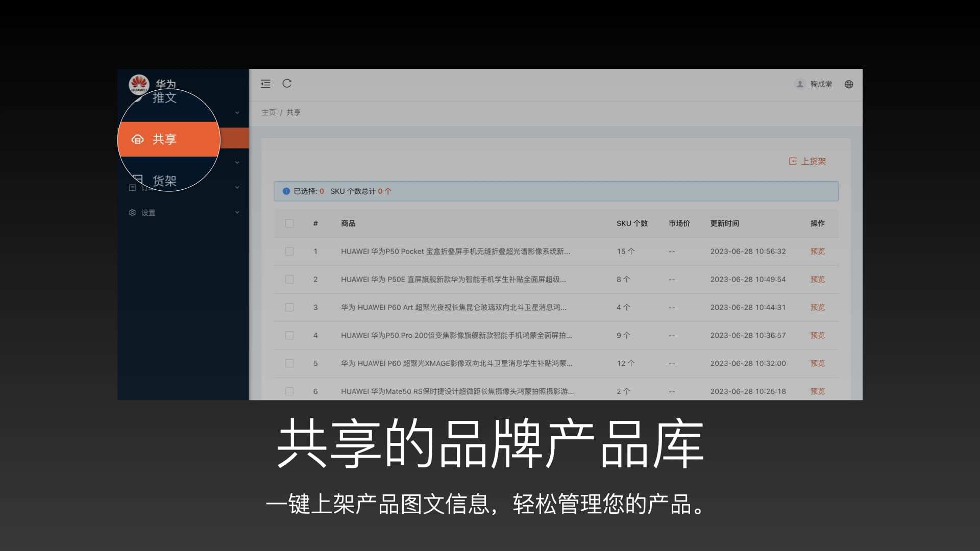
Task: Click the 设置 gear icon
Action: [x=132, y=213]
